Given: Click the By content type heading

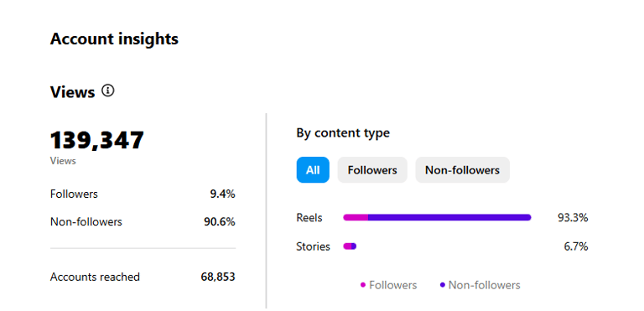Looking at the screenshot, I should [x=343, y=133].
